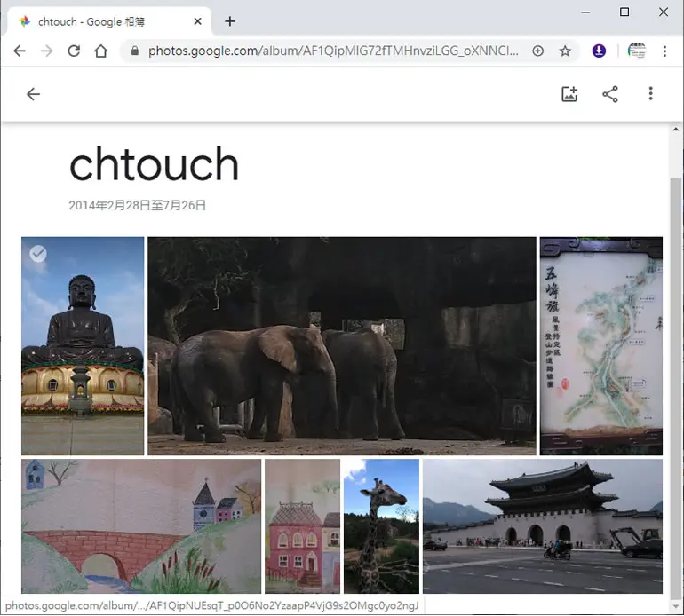Click the chtouch album title
This screenshot has width=684, height=616.
click(154, 163)
